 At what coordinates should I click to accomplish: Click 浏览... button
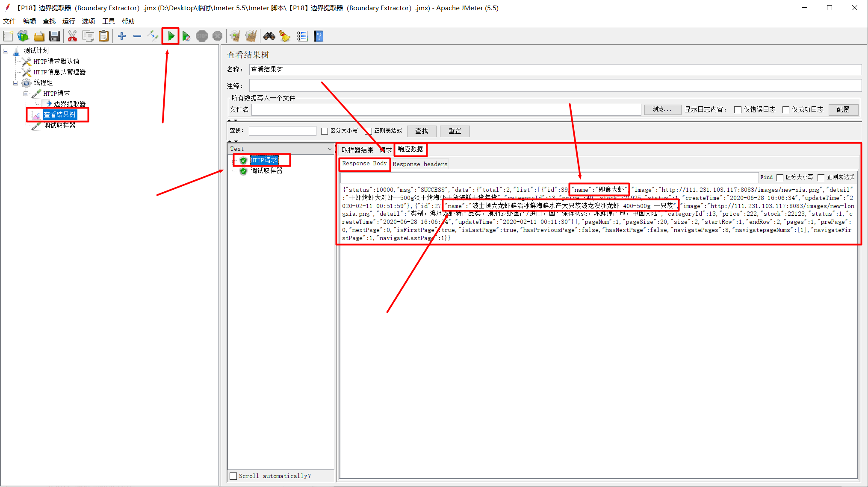pos(662,110)
